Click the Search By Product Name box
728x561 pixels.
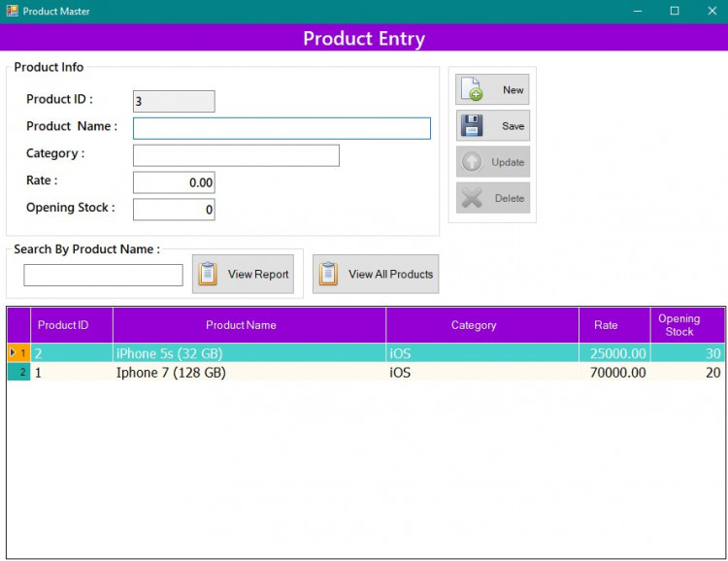tap(103, 276)
